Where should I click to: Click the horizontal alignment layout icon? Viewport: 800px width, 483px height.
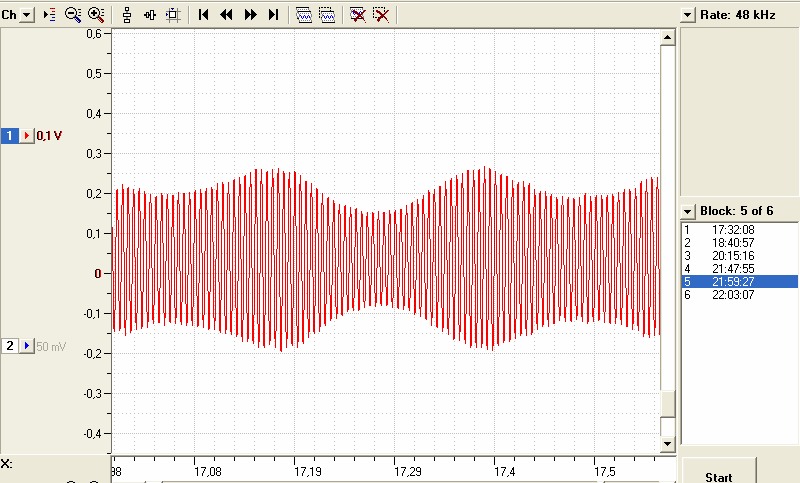(x=150, y=15)
